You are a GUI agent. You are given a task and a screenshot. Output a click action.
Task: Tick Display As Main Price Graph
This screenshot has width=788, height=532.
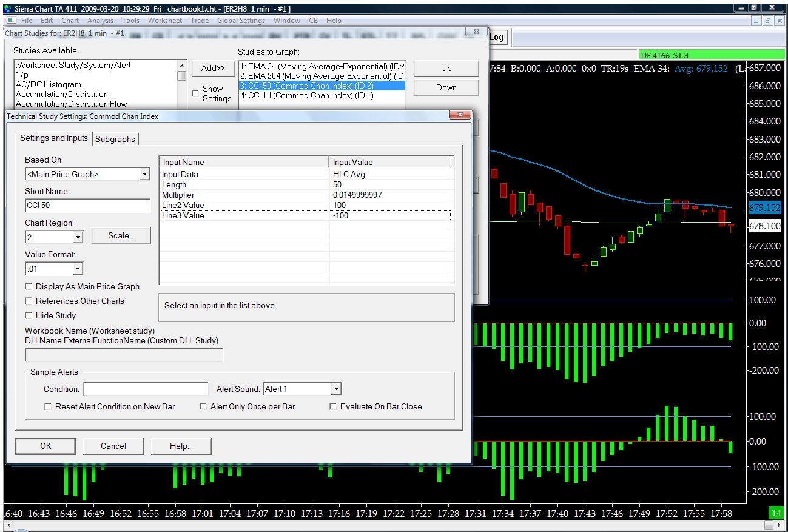pyautogui.click(x=29, y=286)
